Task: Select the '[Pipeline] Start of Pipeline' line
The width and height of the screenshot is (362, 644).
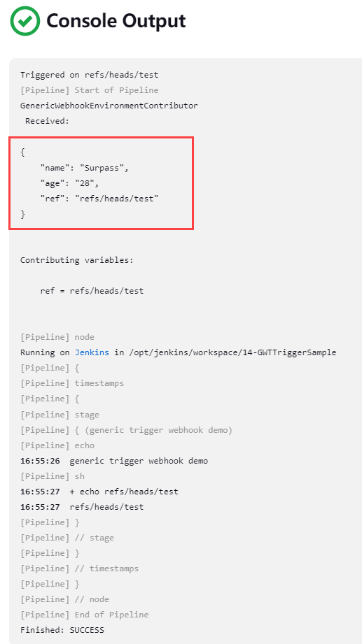Action: pyautogui.click(x=89, y=90)
